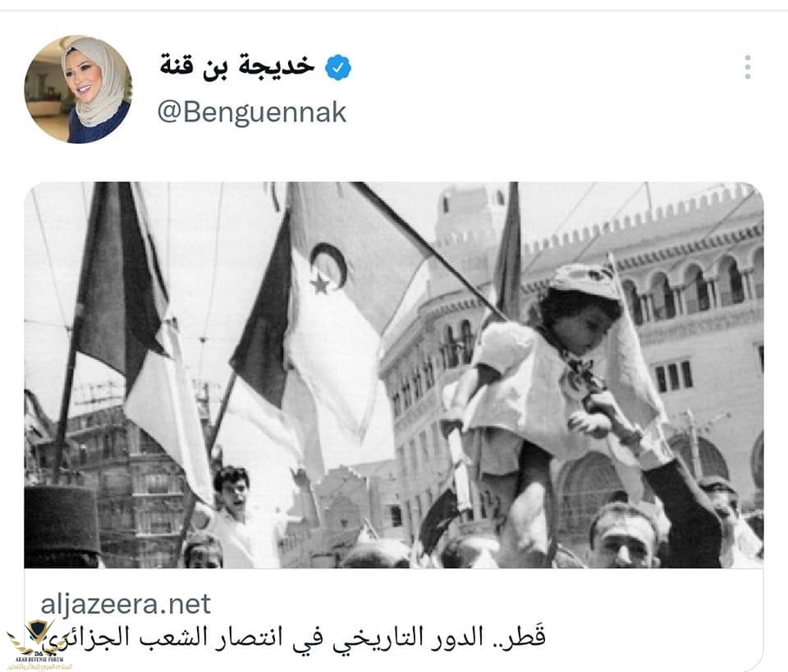Click the crescent and star on the flag
The width and height of the screenshot is (788, 672).
point(328,268)
